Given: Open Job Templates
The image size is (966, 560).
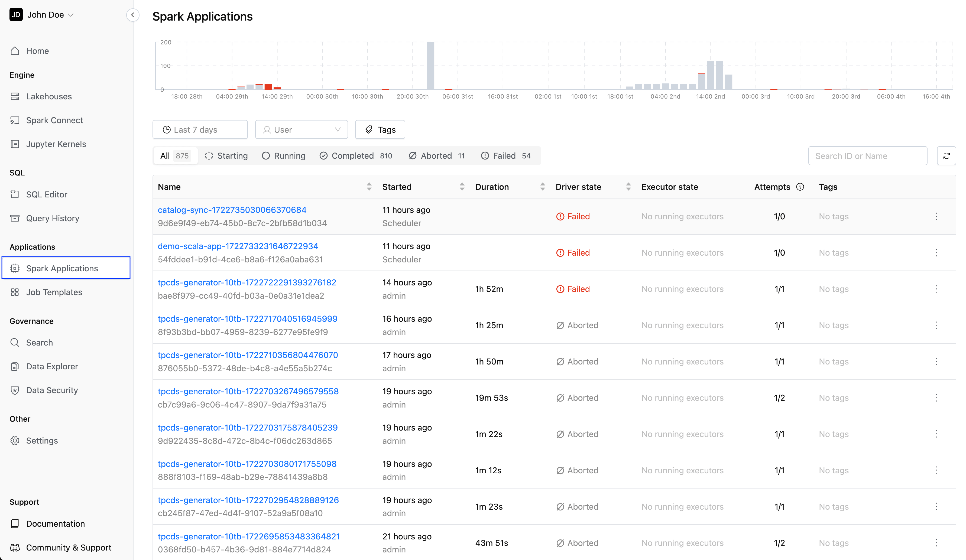Looking at the screenshot, I should (54, 292).
